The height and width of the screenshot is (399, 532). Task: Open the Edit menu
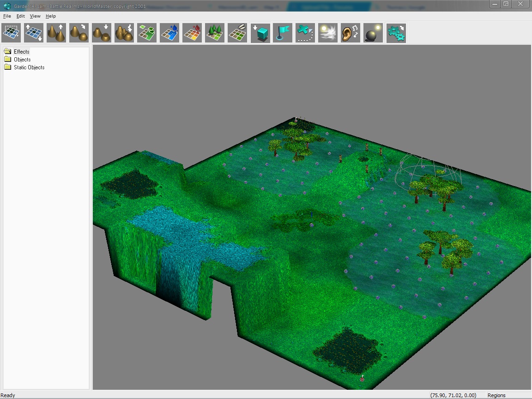[x=21, y=16]
